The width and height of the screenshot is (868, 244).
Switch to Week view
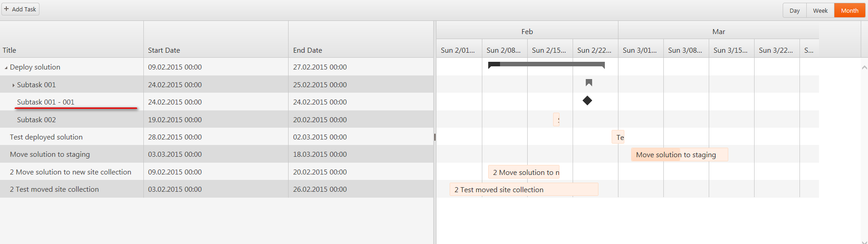820,10
